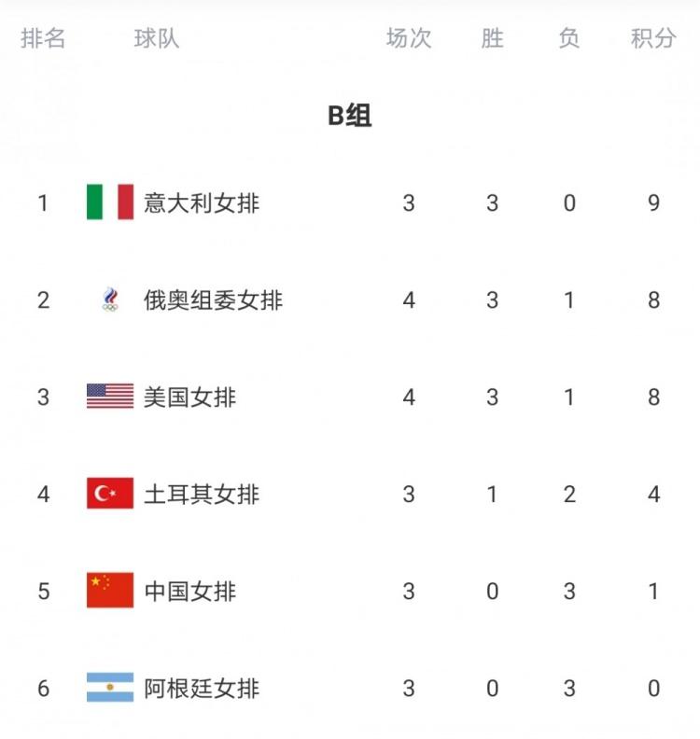Click the B组 group title

click(350, 116)
